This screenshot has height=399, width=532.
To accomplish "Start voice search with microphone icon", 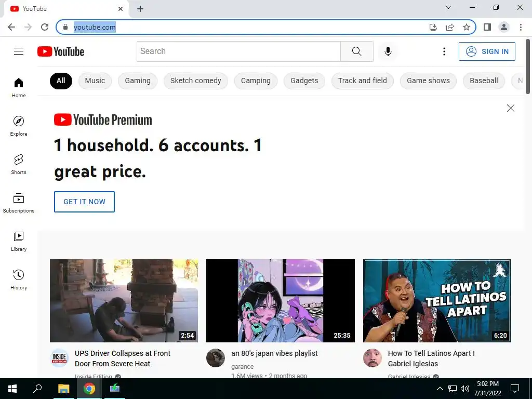I will (388, 51).
